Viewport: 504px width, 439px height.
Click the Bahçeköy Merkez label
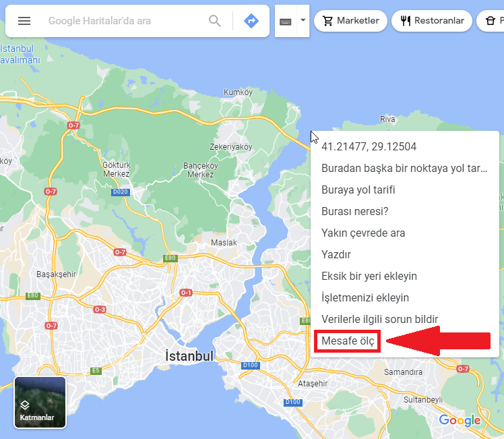pyautogui.click(x=201, y=170)
